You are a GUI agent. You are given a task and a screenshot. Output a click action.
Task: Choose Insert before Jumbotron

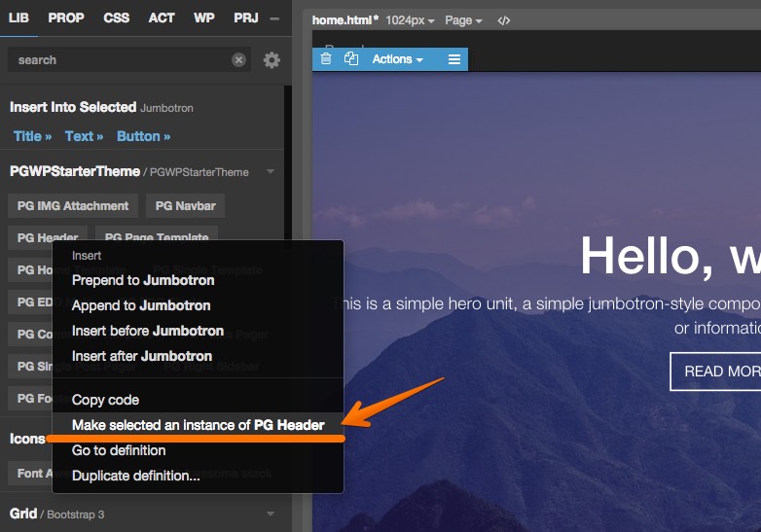click(198, 331)
